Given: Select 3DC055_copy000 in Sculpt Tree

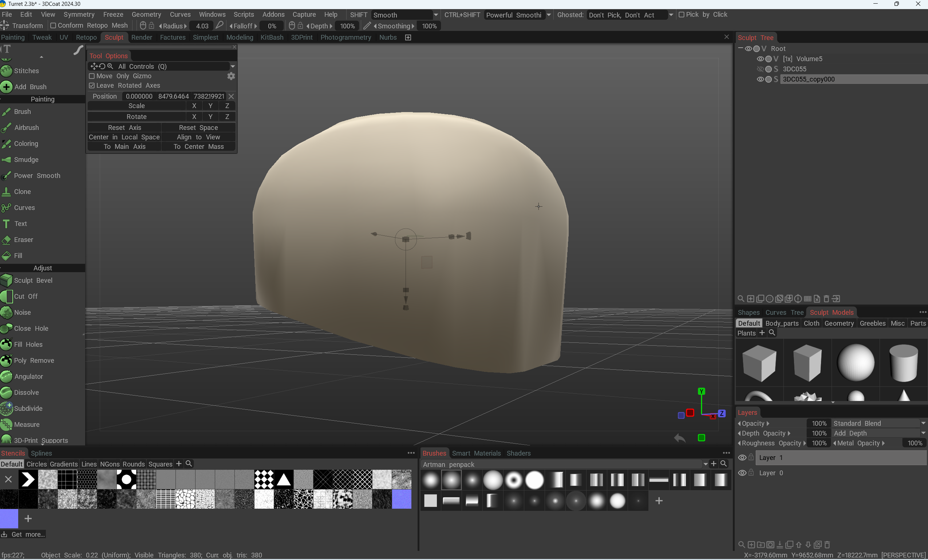Looking at the screenshot, I should click(853, 79).
